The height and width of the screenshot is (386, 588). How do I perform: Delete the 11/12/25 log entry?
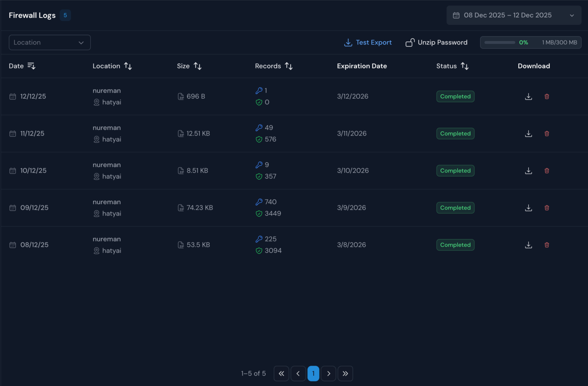click(x=546, y=133)
